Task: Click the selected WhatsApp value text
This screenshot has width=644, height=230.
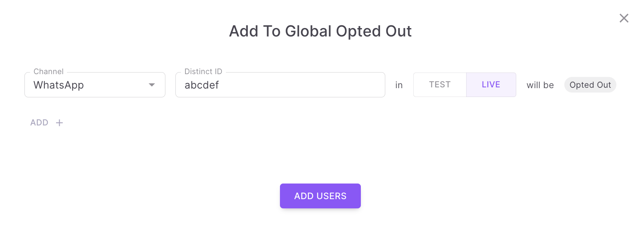Action: tap(58, 85)
